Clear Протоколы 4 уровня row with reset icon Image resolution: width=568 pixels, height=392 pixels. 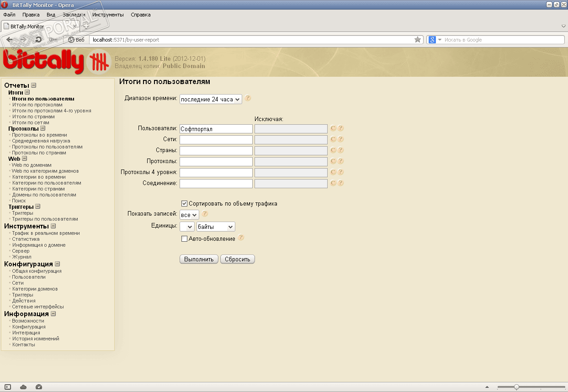point(333,172)
